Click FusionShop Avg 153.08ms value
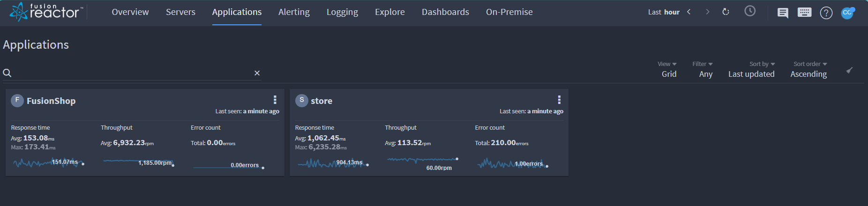This screenshot has height=206, width=868. pos(33,138)
